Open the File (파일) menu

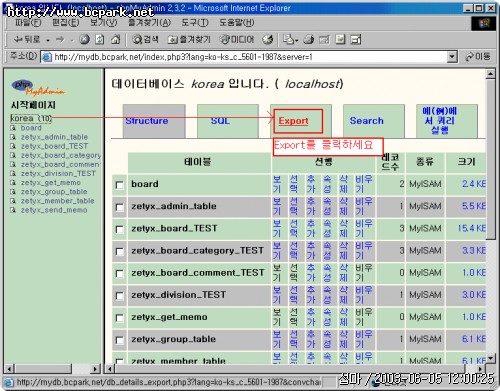28,23
